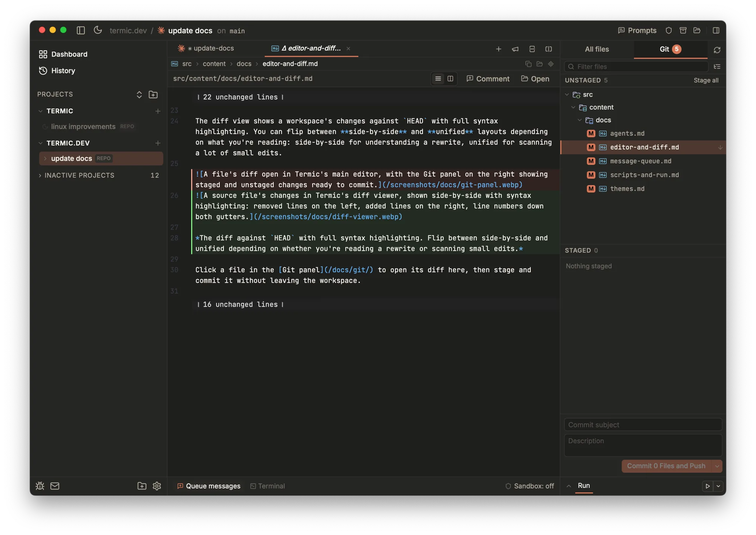The image size is (756, 535).
Task: Expand the 22 unchanged lines
Action: (240, 97)
